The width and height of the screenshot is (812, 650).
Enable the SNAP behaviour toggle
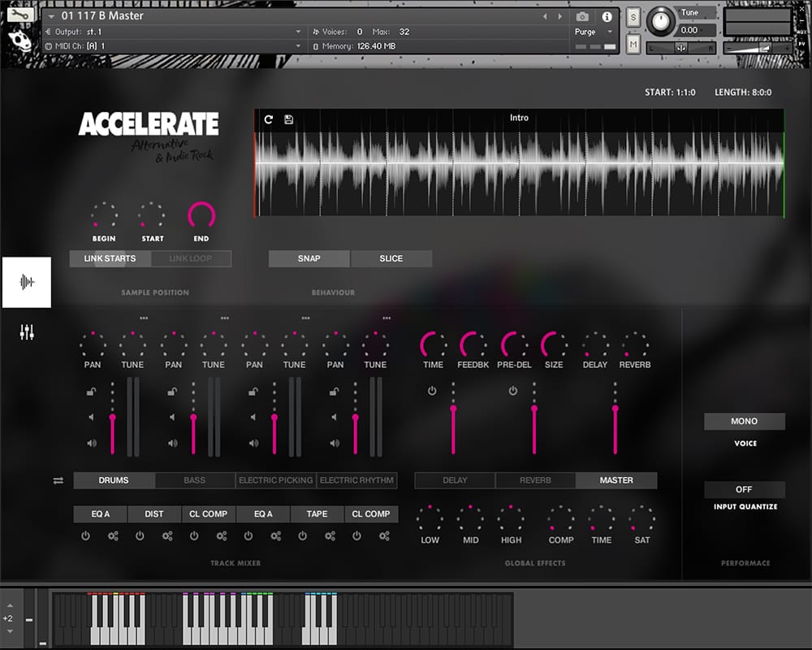tap(309, 258)
